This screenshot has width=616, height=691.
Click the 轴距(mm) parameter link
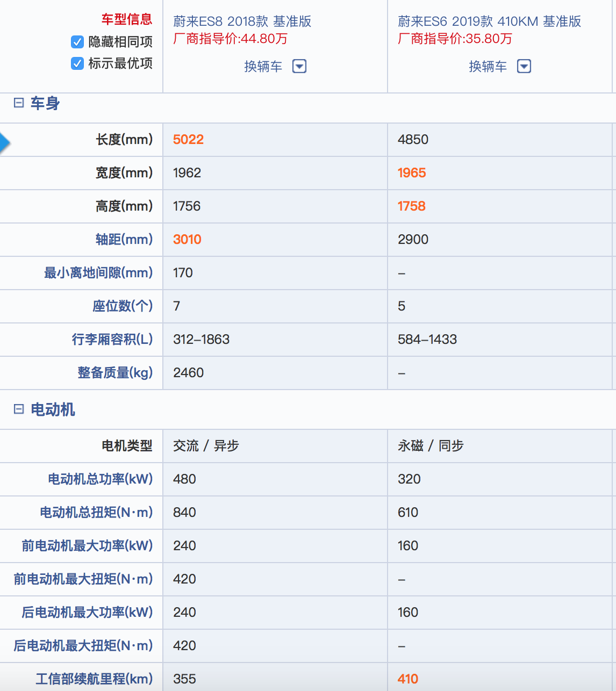(124, 239)
